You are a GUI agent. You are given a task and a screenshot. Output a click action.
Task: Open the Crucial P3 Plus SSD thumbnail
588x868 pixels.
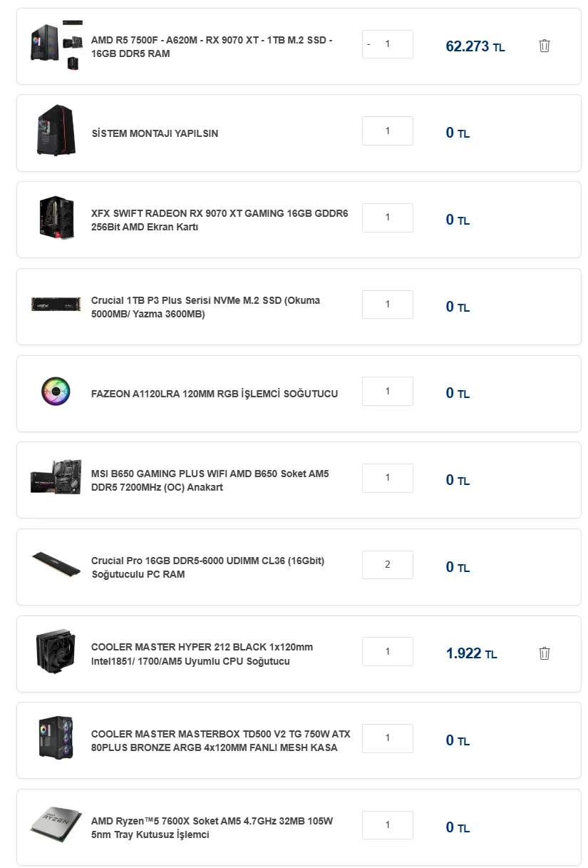(56, 305)
